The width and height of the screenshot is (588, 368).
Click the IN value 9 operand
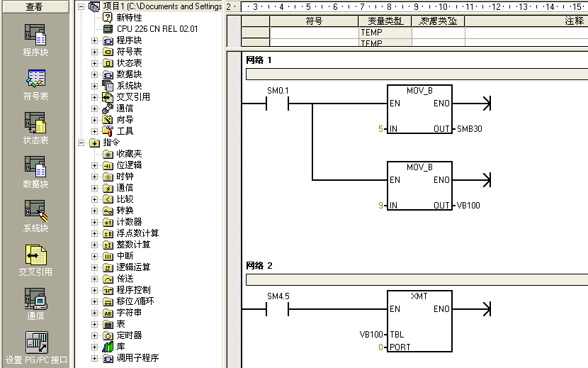[x=380, y=206]
